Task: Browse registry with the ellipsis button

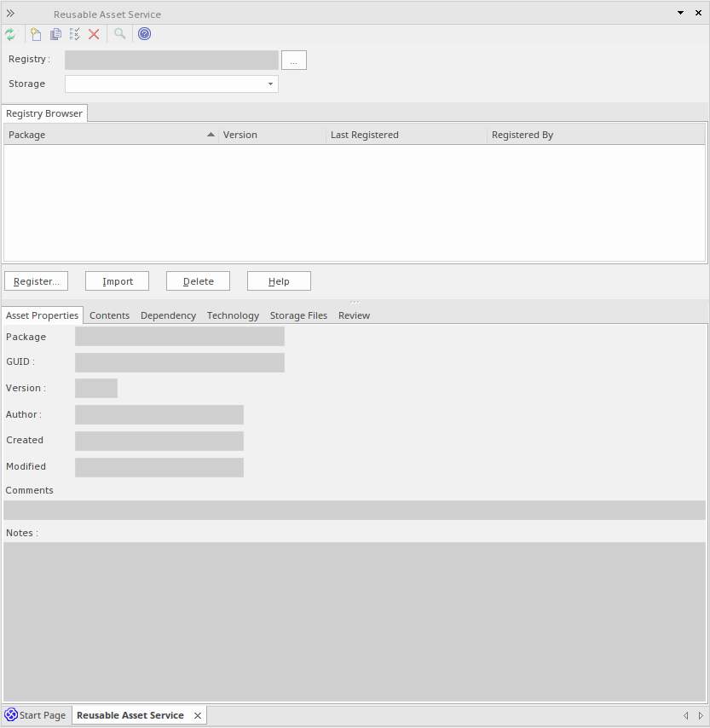Action: point(293,61)
